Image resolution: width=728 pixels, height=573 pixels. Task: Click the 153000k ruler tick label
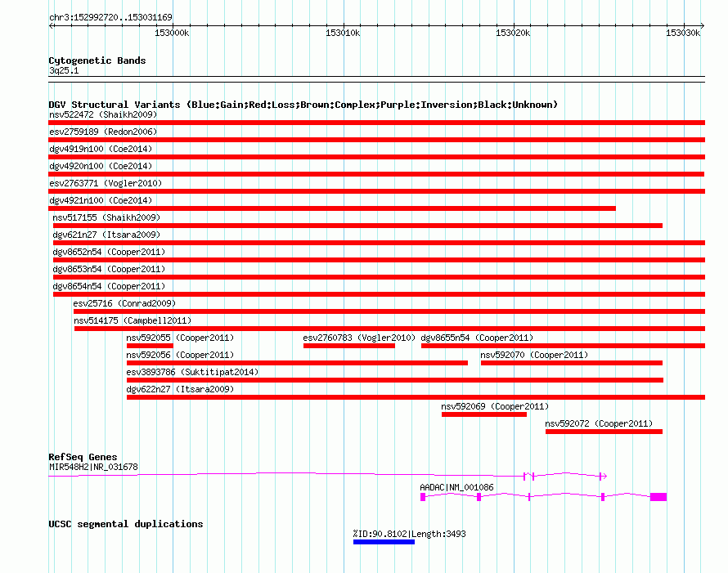point(172,33)
